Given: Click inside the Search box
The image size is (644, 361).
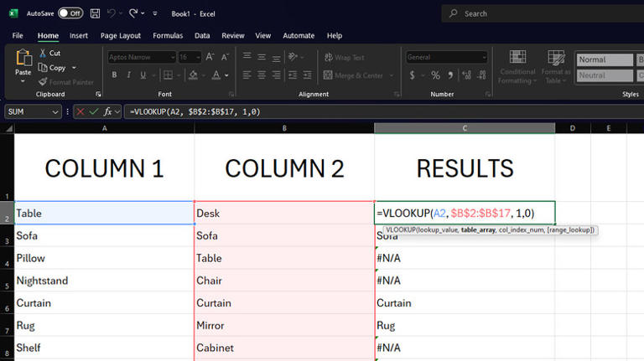Looking at the screenshot, I should click(543, 13).
